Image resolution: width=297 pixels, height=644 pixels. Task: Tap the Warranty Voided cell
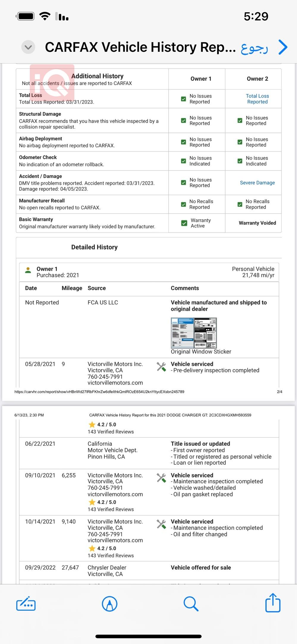point(257,223)
